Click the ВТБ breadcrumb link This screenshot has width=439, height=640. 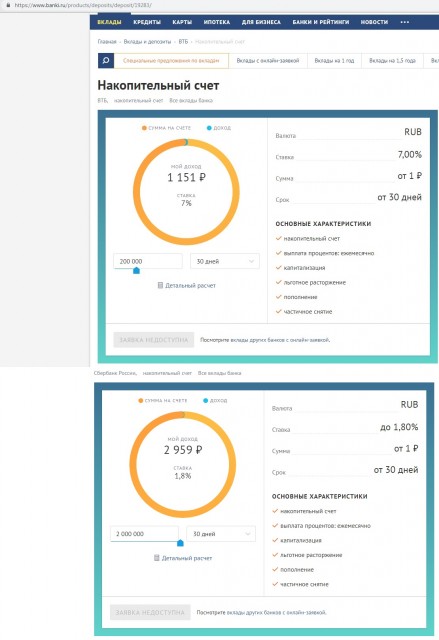click(183, 42)
